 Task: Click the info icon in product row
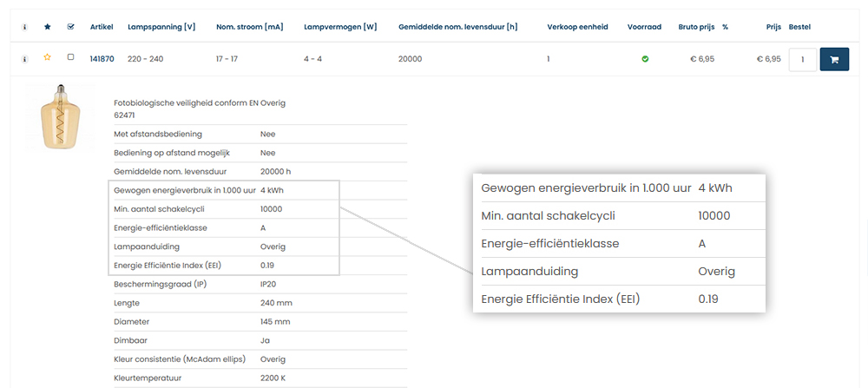[24, 59]
